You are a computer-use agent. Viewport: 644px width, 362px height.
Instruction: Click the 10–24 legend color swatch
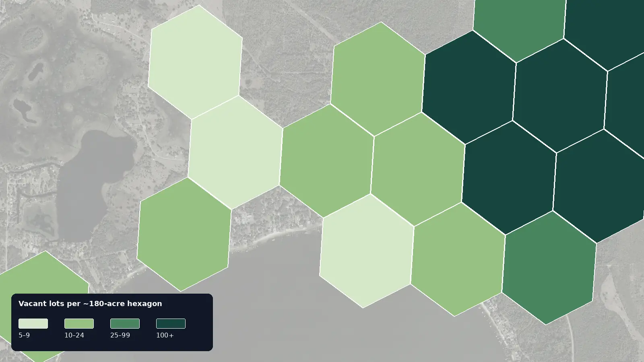click(x=79, y=323)
